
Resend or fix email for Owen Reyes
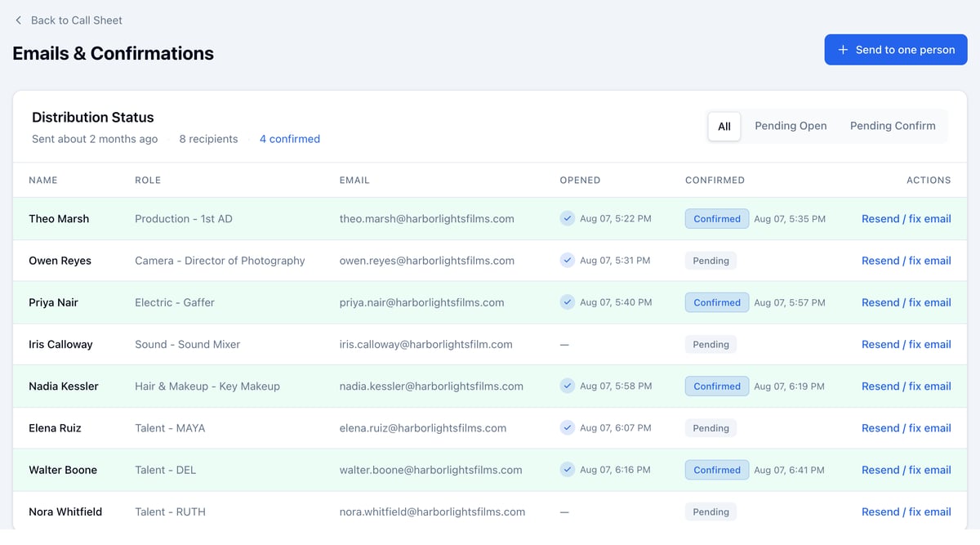906,261
